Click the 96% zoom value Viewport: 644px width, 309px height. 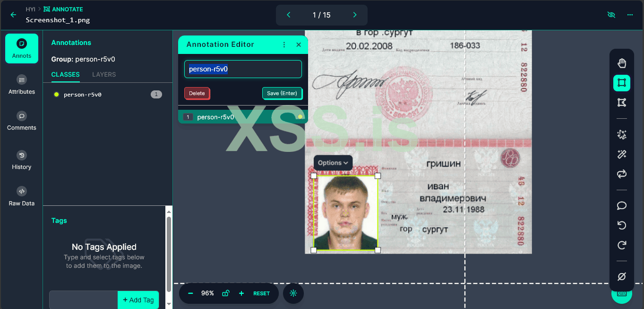[x=207, y=293]
